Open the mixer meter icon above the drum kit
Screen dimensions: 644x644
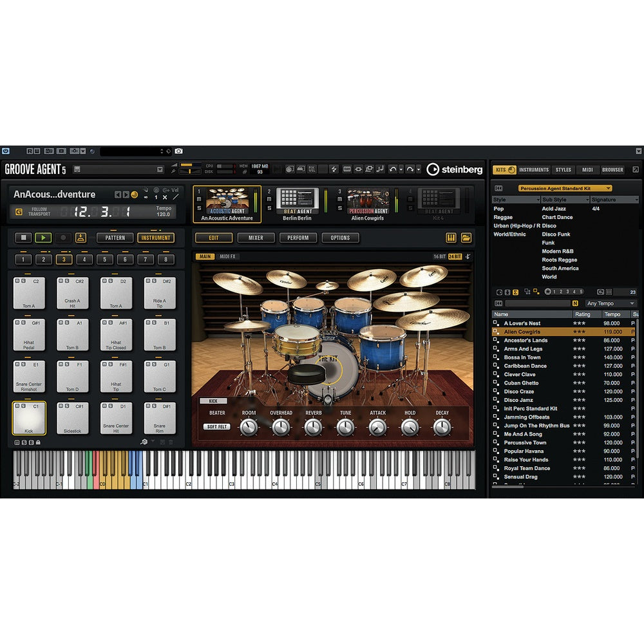450,238
